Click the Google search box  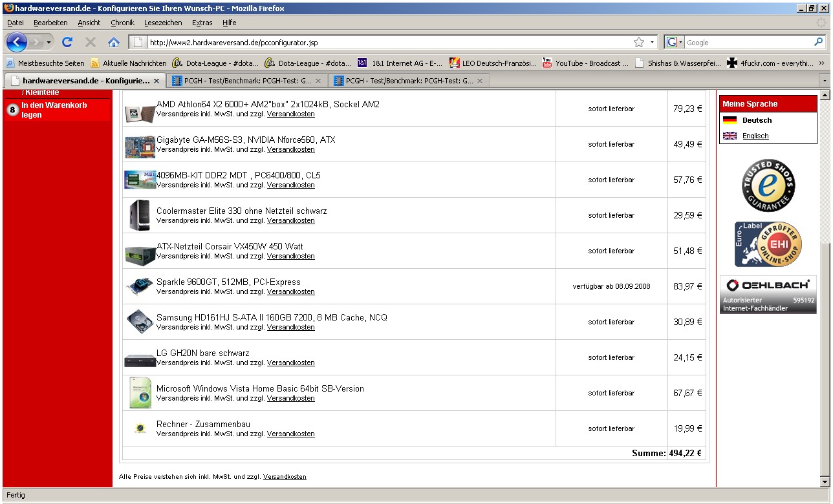(x=748, y=43)
